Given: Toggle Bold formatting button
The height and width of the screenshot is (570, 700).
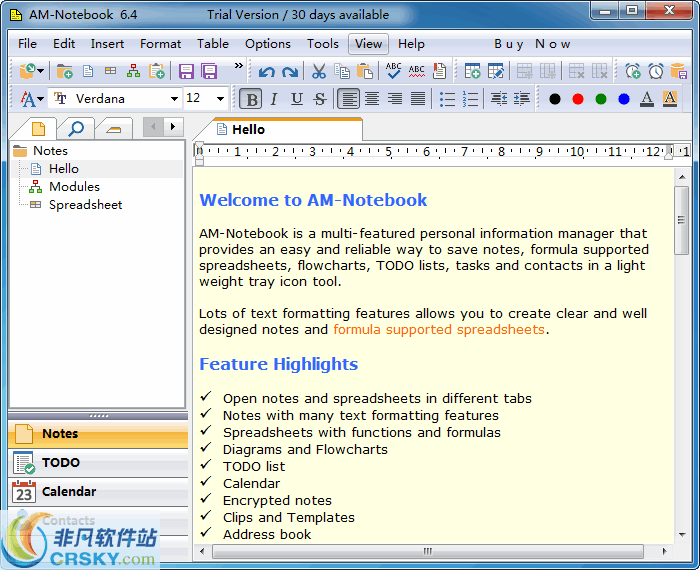Looking at the screenshot, I should (x=251, y=99).
